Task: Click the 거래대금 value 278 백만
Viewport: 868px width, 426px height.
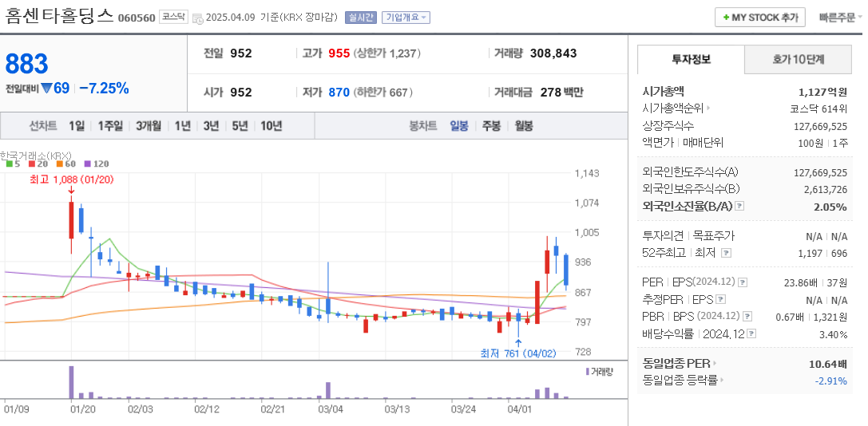Action: tap(562, 93)
